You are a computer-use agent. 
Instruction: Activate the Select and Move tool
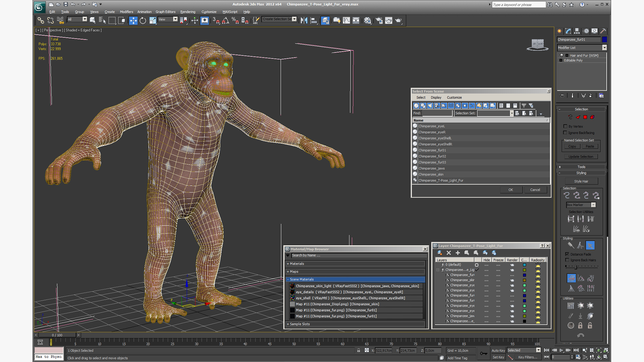pos(133,21)
